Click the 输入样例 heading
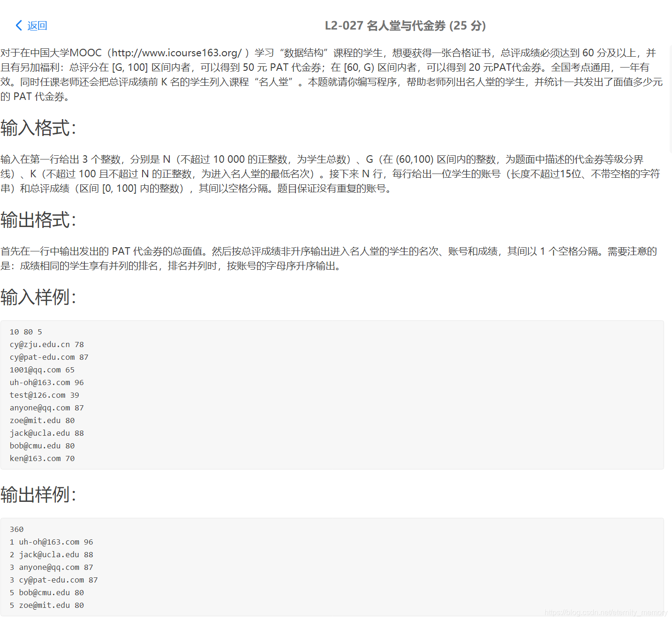This screenshot has height=621, width=672. 38,297
